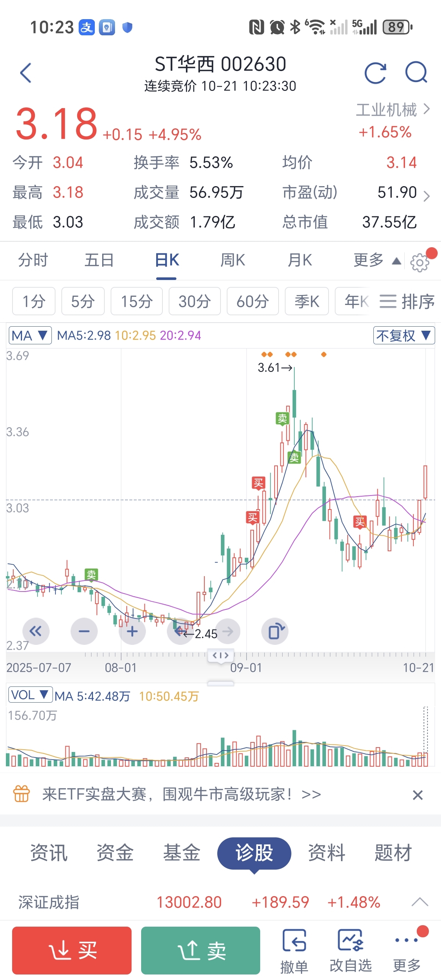The height and width of the screenshot is (980, 441).
Task: Zoom in chart with plus button
Action: click(x=132, y=632)
